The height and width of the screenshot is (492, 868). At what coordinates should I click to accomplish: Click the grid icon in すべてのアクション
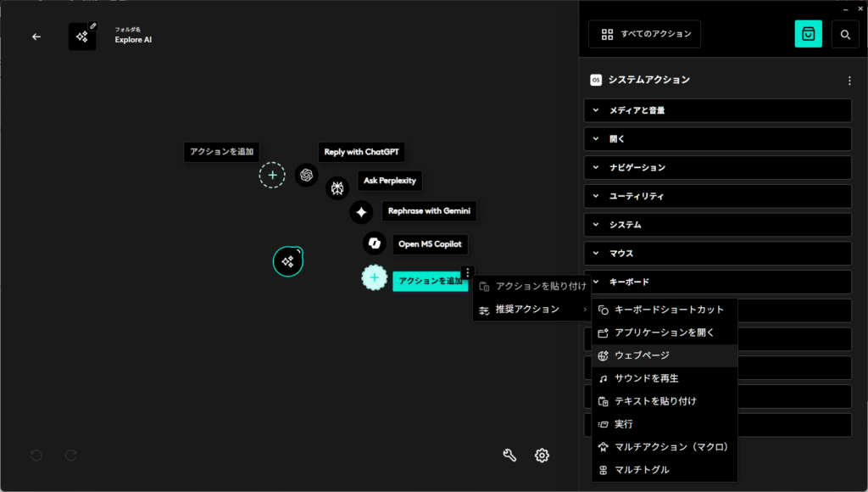[x=607, y=34]
